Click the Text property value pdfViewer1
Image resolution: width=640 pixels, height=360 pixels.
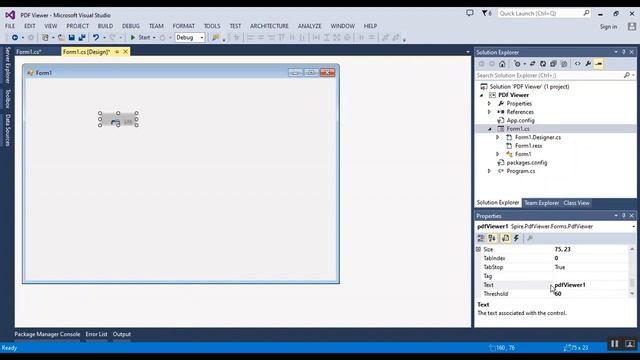[x=570, y=285]
